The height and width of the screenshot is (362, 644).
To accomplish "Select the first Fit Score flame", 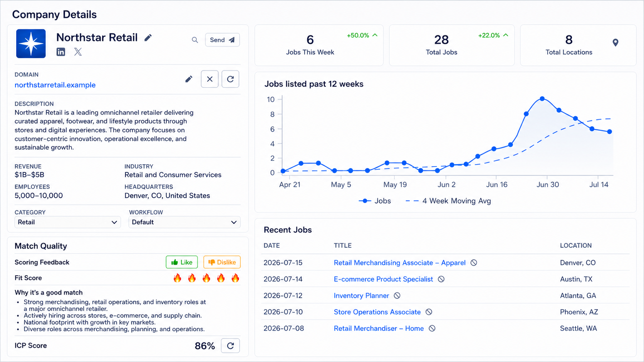I will pos(177,278).
